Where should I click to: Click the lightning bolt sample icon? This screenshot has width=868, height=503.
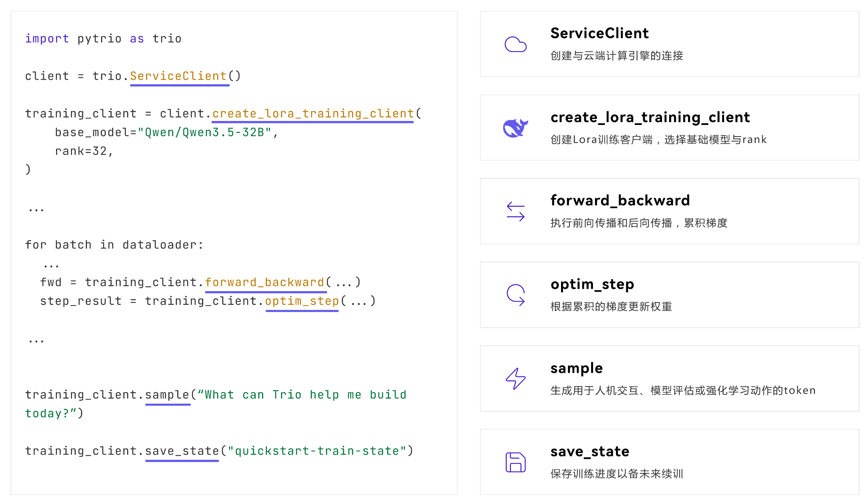click(x=515, y=378)
